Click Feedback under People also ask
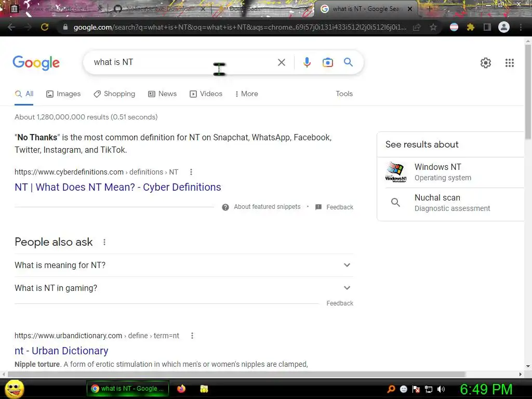Image resolution: width=532 pixels, height=399 pixels. coord(340,303)
